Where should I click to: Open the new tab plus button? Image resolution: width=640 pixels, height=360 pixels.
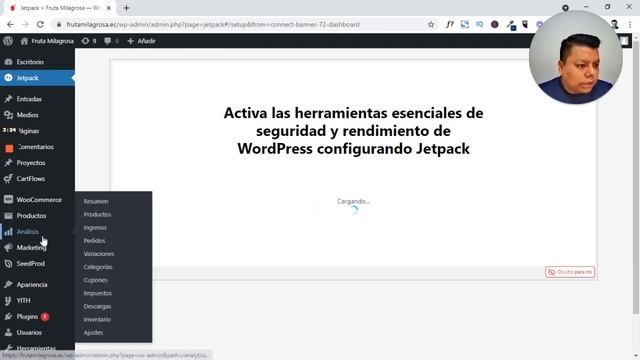click(126, 8)
